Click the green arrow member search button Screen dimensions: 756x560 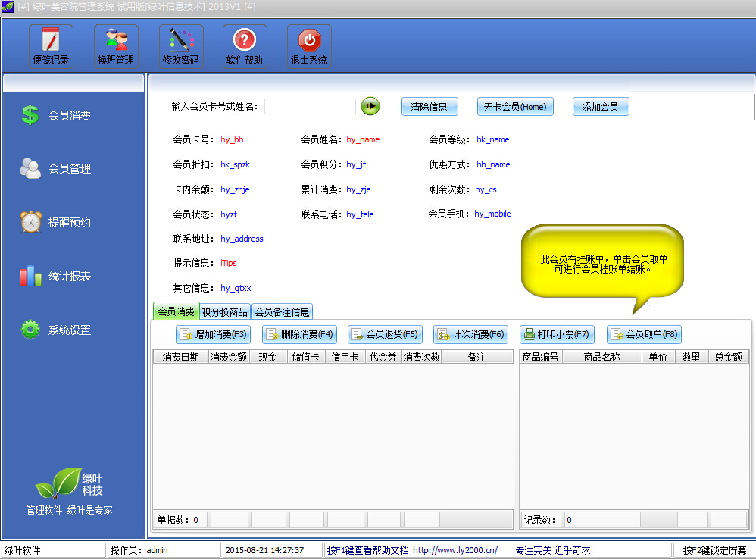(370, 106)
